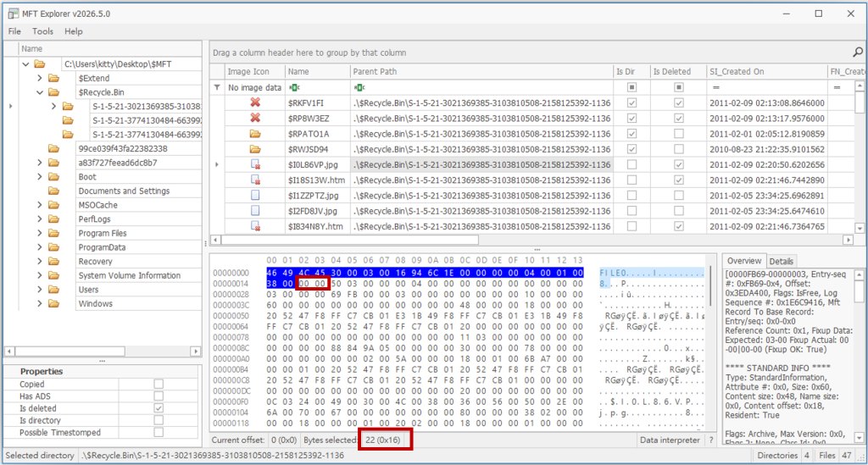
Task: Click deleted file icon for $I834N8Y.htm
Action: pyautogui.click(x=255, y=226)
